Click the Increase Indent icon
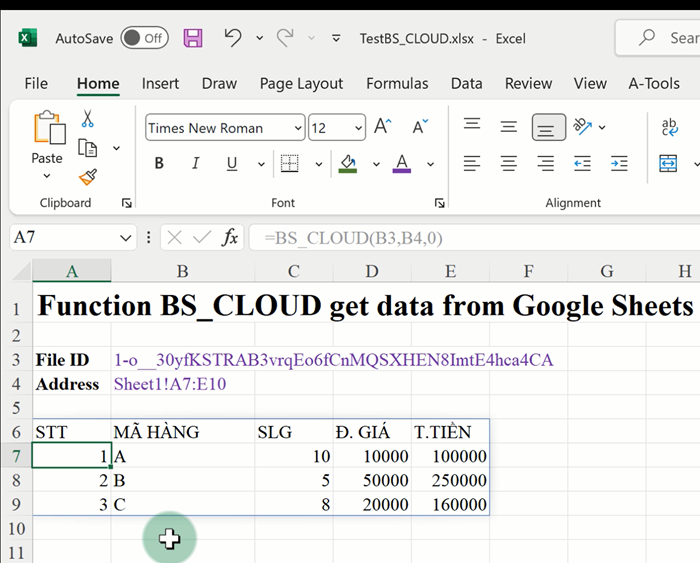The height and width of the screenshot is (563, 700). pos(619,163)
